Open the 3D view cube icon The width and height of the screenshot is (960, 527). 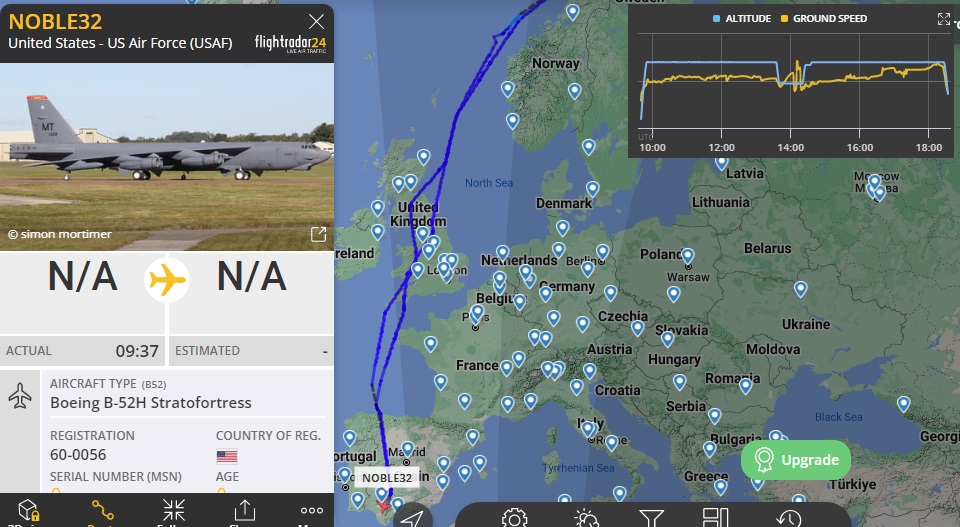pos(29,510)
